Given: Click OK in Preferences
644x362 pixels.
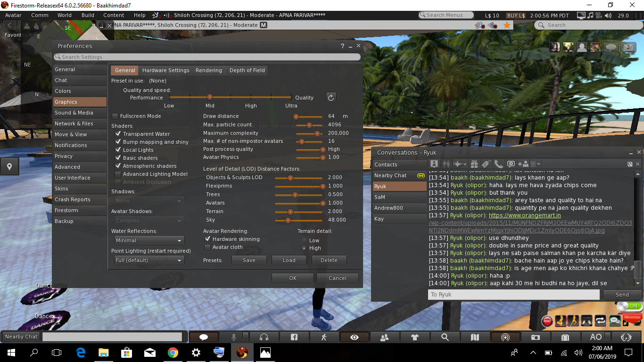Looking at the screenshot, I should pyautogui.click(x=293, y=278).
